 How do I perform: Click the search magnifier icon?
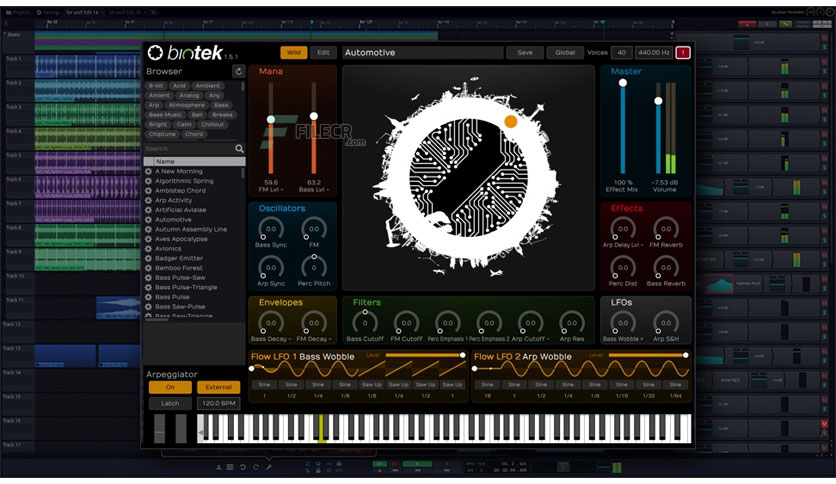point(239,149)
